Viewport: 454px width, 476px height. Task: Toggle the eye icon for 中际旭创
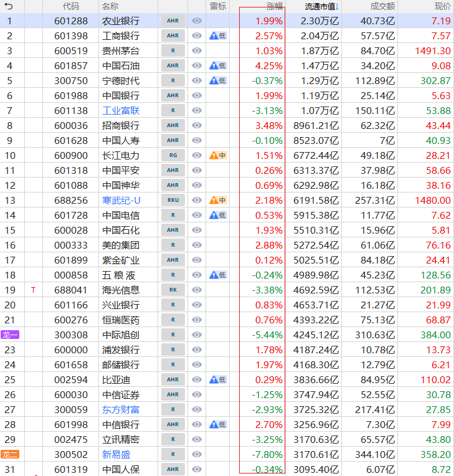point(197,335)
